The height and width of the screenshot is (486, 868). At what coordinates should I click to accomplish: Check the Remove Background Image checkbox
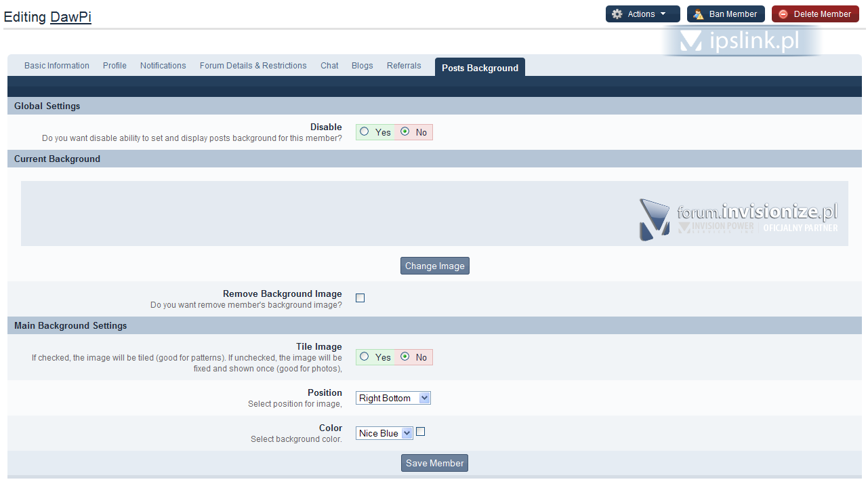360,298
